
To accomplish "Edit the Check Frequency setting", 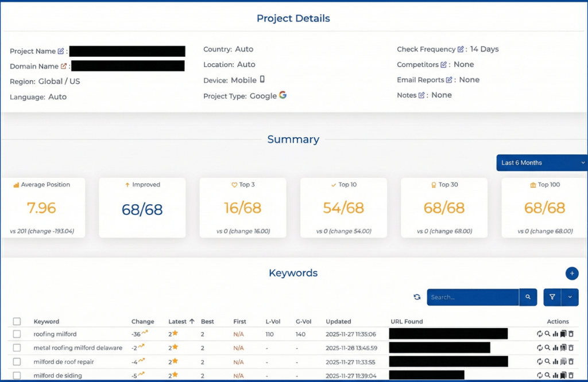I will point(461,49).
